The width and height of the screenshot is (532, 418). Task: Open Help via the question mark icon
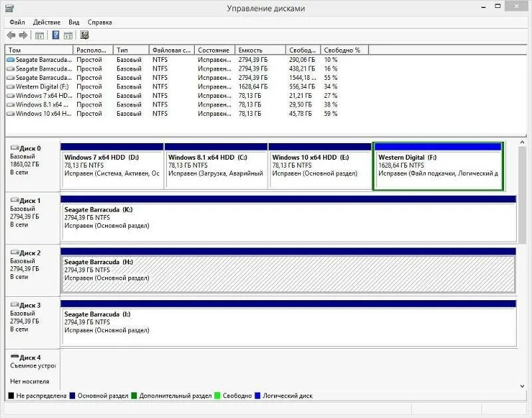[56, 35]
